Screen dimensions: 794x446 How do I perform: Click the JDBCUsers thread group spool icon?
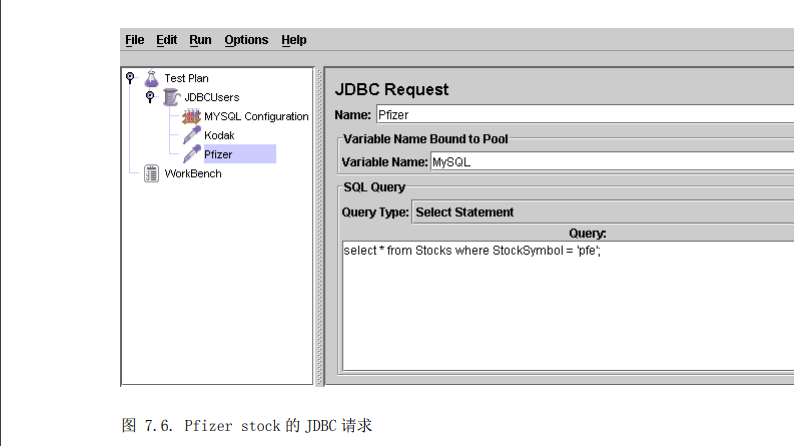172,97
